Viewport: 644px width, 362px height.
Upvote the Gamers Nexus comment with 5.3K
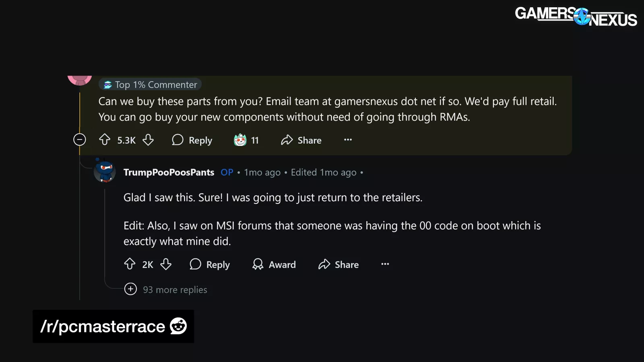coord(105,140)
